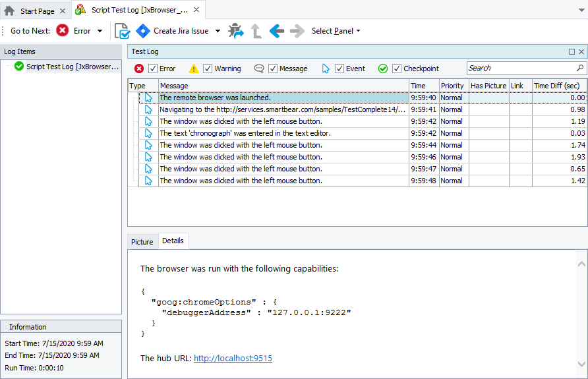The width and height of the screenshot is (588, 379).
Task: Uncheck the Error filter checkbox
Action: pyautogui.click(x=153, y=69)
